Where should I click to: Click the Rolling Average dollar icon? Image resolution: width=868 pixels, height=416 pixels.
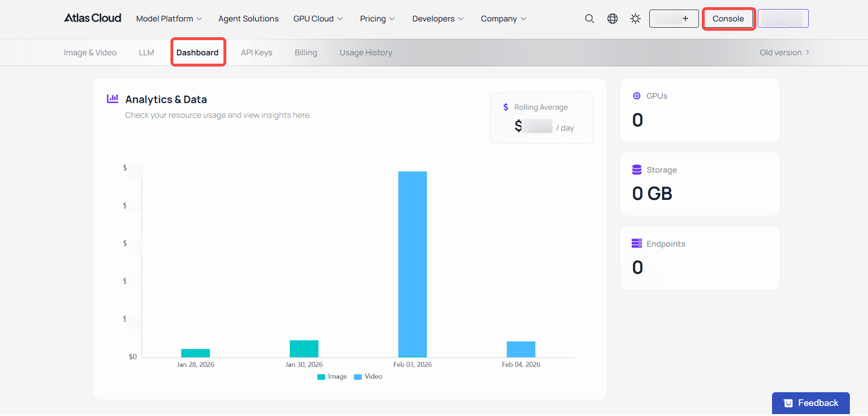pyautogui.click(x=506, y=107)
